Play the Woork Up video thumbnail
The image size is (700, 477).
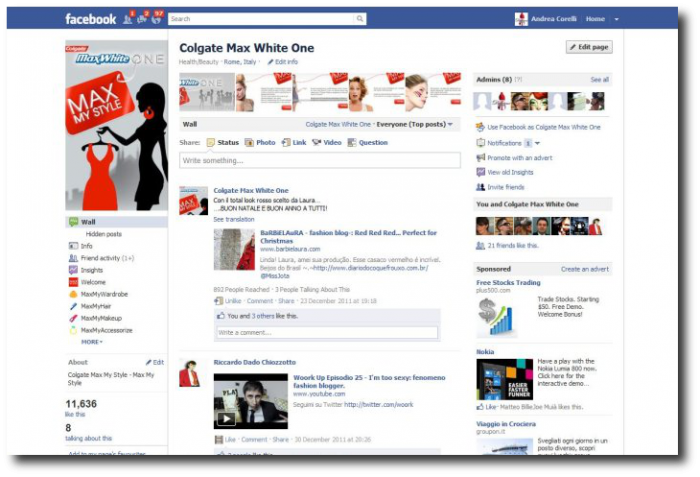click(251, 401)
